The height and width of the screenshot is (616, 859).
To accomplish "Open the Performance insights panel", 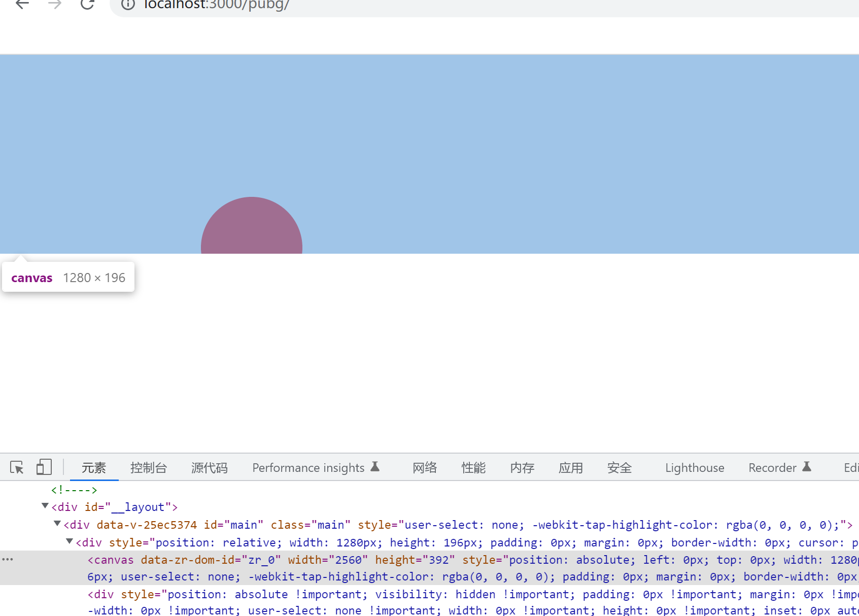I will click(x=308, y=467).
